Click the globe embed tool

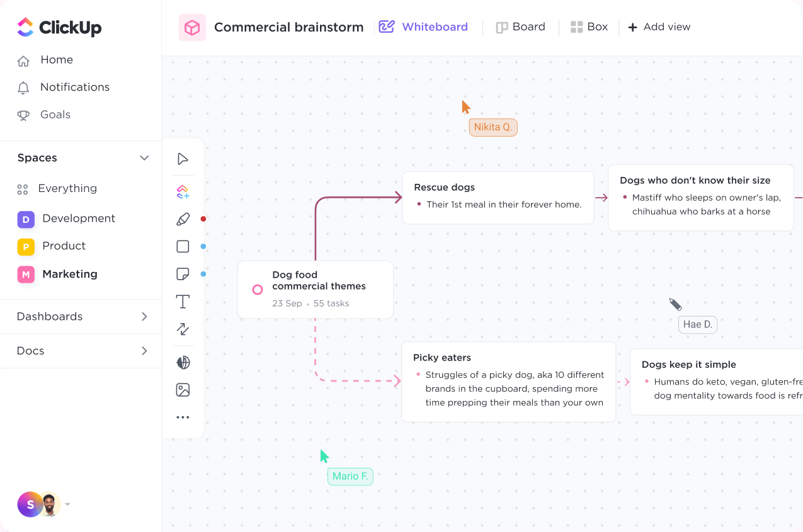183,363
